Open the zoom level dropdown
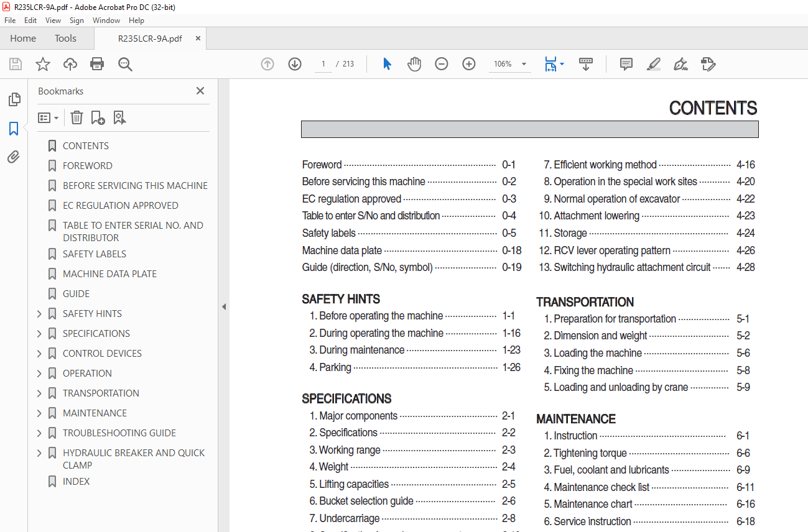Screen dimensions: 808x532 (x=524, y=64)
